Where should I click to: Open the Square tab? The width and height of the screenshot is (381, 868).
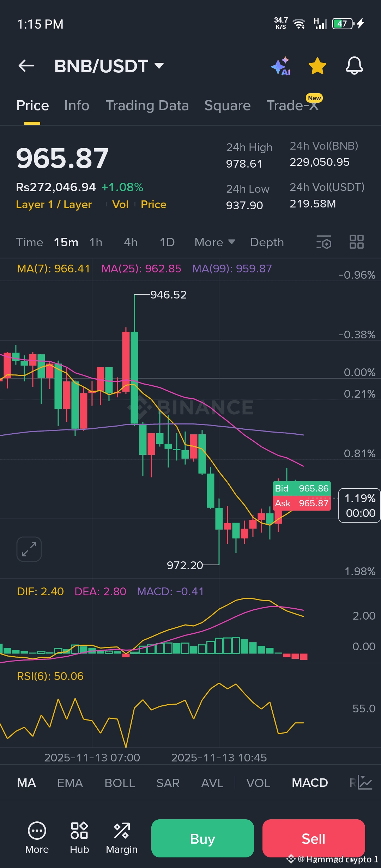227,106
